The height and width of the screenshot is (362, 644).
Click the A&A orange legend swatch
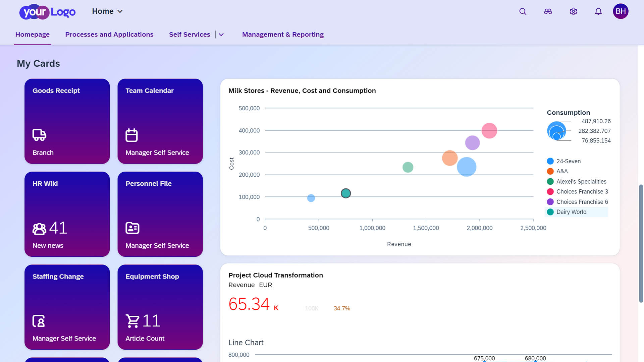pyautogui.click(x=550, y=171)
